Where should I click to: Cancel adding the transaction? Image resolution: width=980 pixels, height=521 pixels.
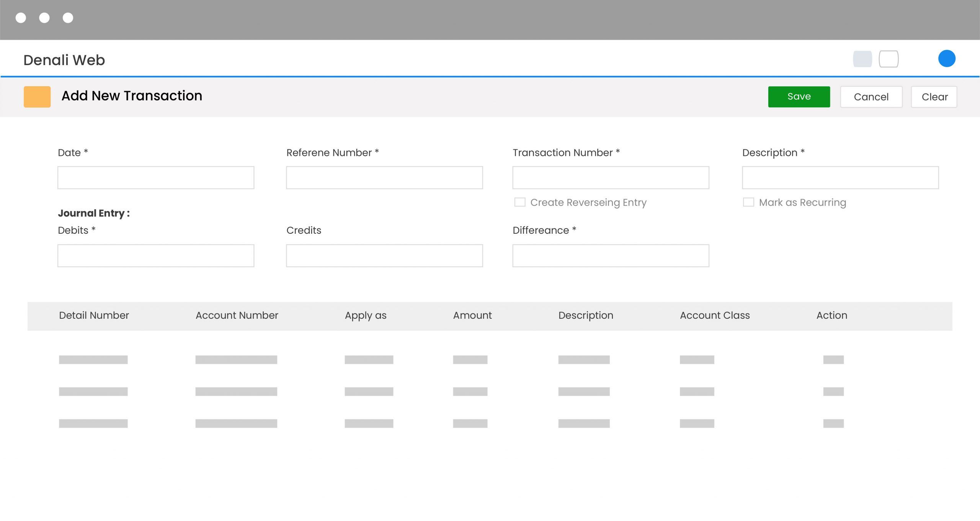pos(872,97)
